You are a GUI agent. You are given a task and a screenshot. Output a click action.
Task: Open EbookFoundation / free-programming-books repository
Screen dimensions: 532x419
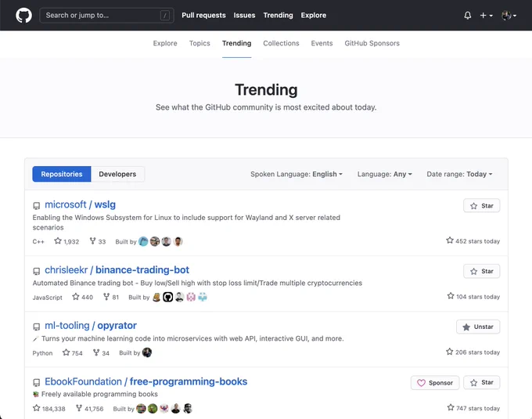(146, 381)
